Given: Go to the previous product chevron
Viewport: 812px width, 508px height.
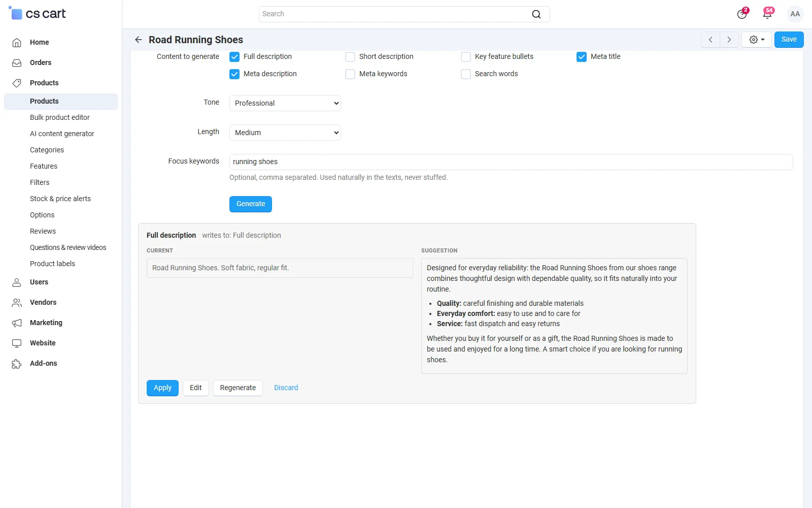Looking at the screenshot, I should 710,40.
